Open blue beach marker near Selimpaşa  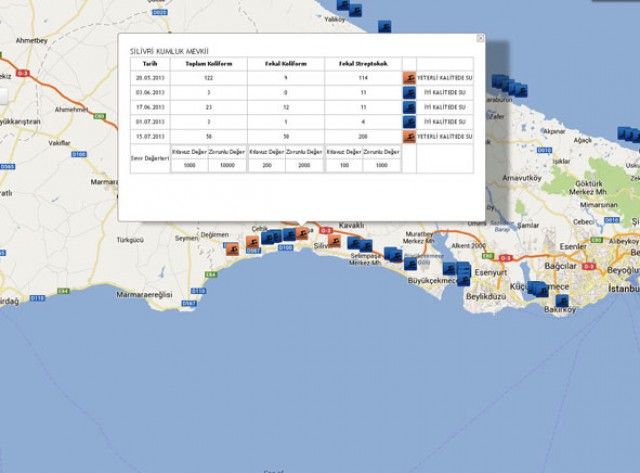point(366,246)
